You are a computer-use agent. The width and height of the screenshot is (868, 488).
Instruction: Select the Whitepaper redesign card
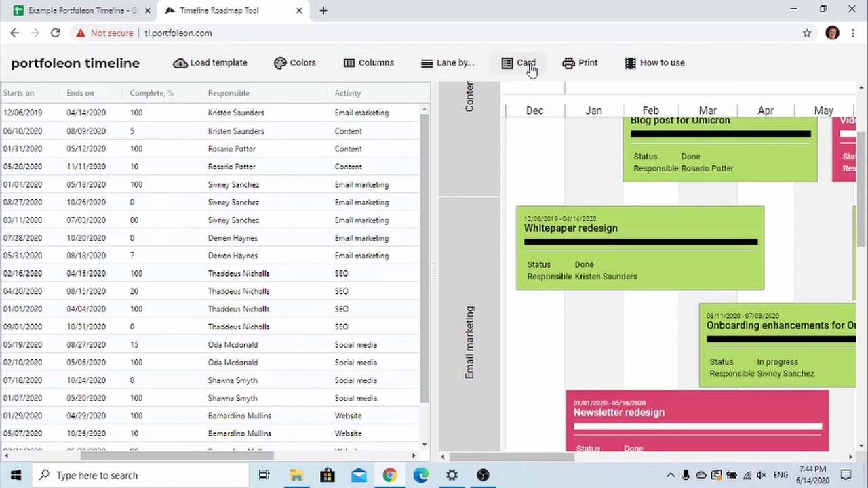(640, 248)
